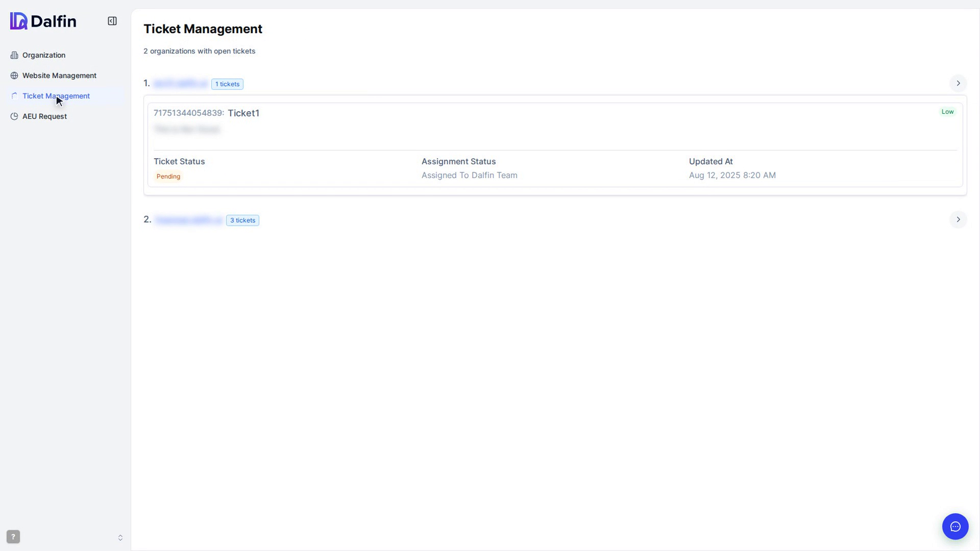Click the 'Aug 12, 2025 8:20 AM' timestamp
This screenshot has width=980, height=551.
(732, 175)
